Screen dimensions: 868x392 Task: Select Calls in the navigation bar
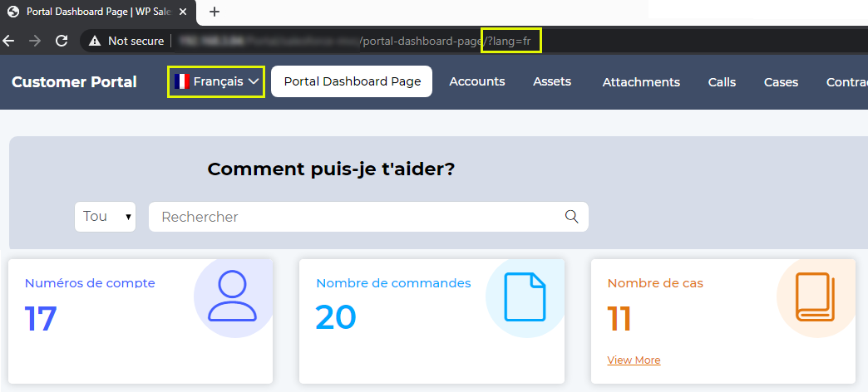(x=722, y=82)
